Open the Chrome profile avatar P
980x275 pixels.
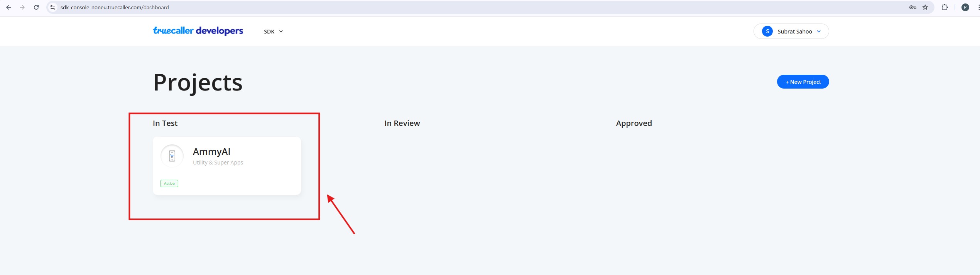[965, 7]
